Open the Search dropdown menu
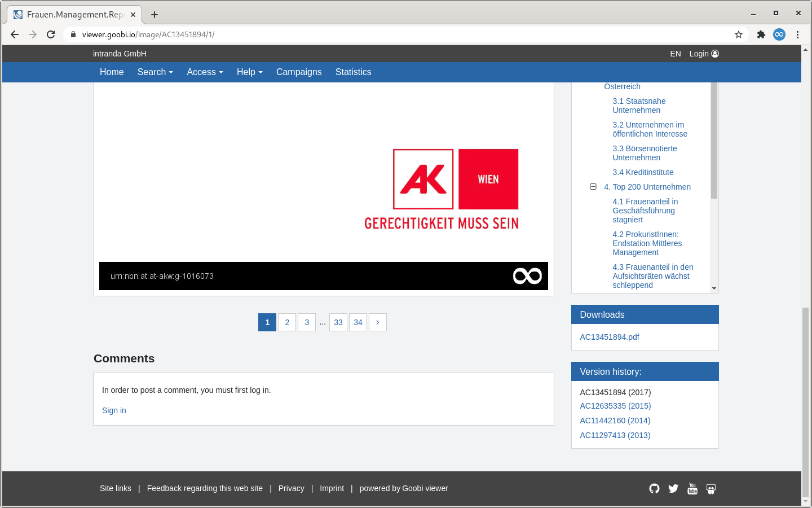 coord(155,72)
